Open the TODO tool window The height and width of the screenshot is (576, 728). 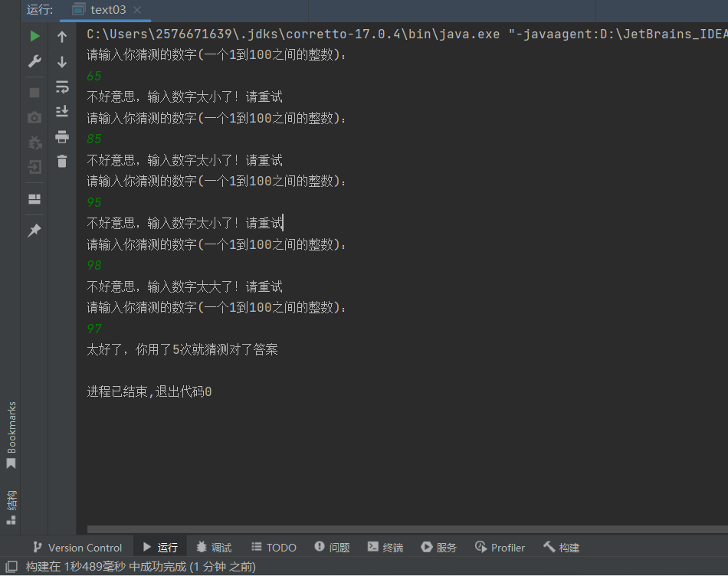274,548
